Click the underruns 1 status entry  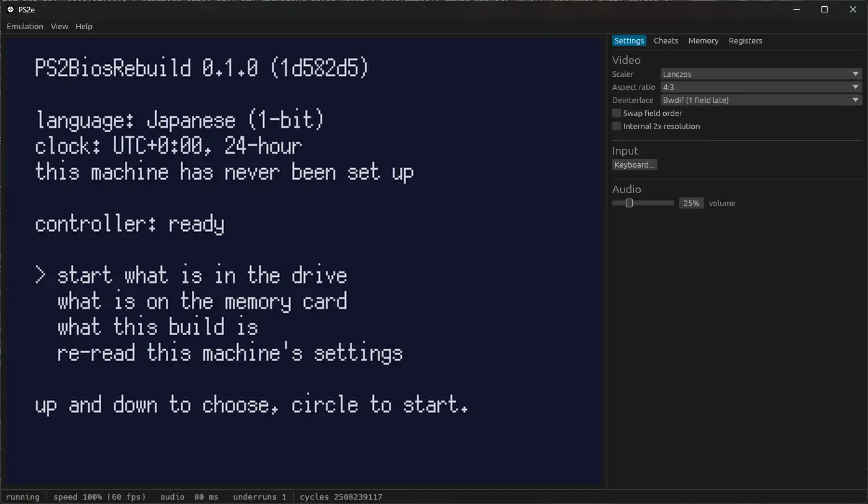(260, 497)
